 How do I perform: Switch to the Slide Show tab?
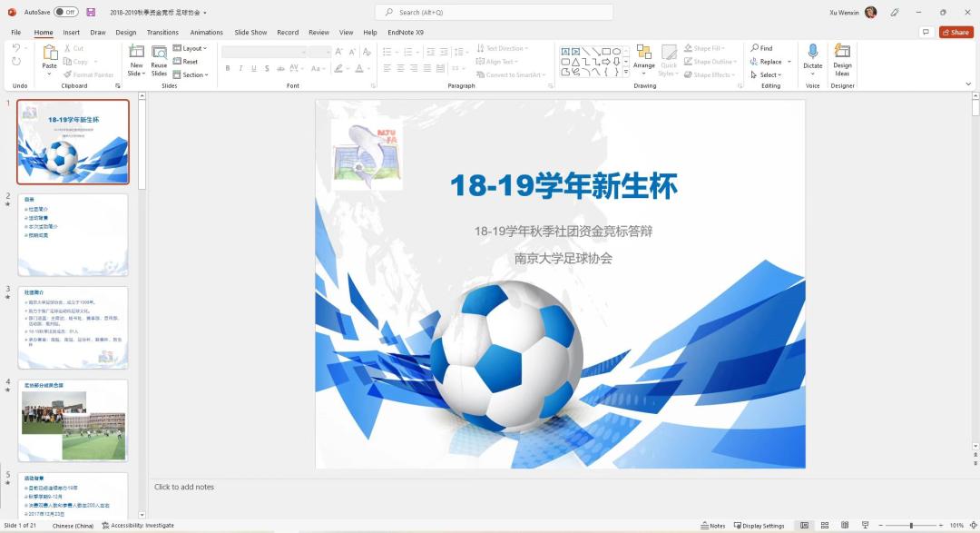tap(250, 32)
